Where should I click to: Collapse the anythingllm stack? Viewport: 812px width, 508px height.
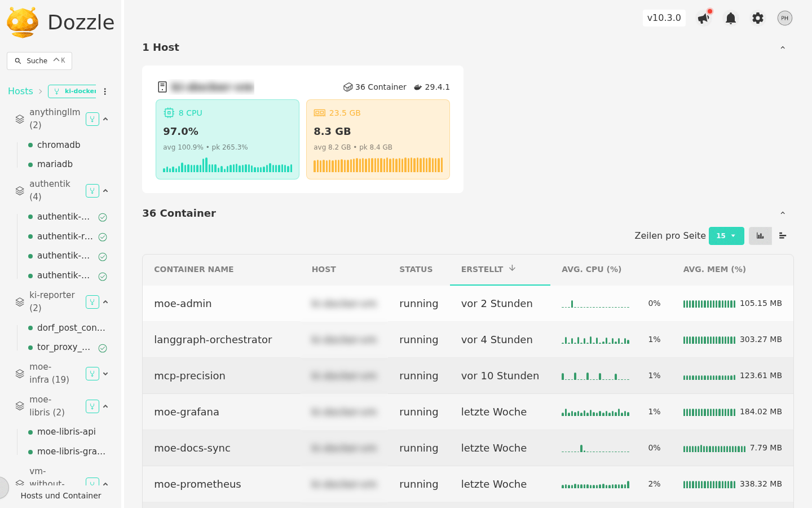click(x=105, y=119)
